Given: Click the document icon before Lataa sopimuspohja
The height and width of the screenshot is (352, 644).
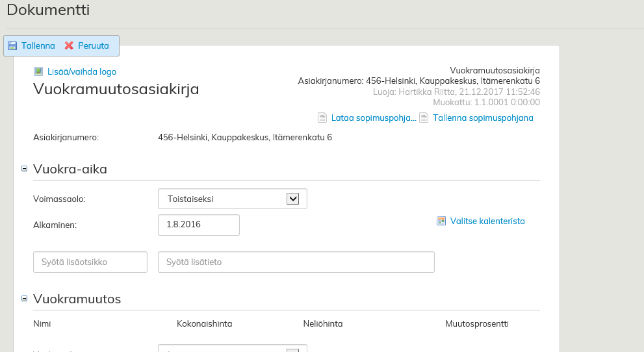Looking at the screenshot, I should click(322, 118).
